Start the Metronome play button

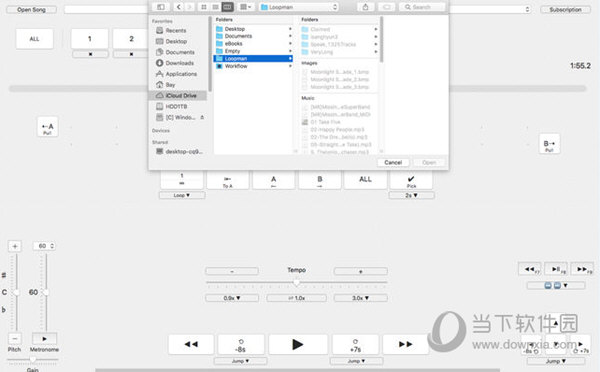[44, 338]
